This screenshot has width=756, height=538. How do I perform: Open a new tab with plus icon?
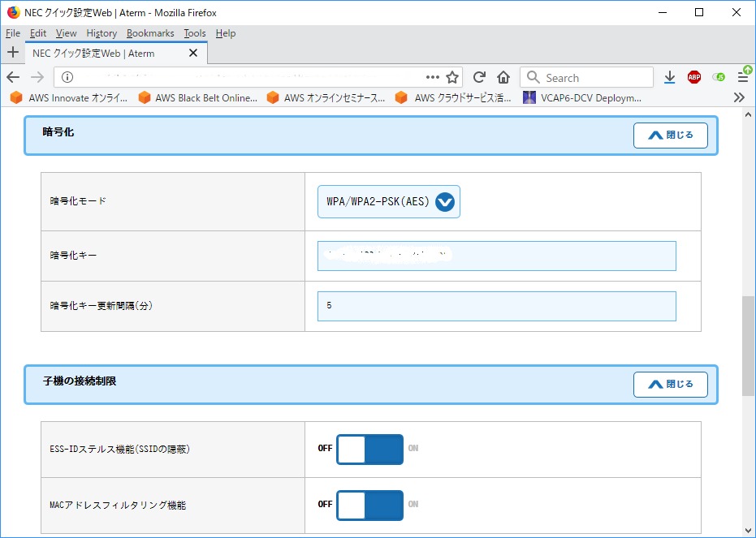[12, 53]
